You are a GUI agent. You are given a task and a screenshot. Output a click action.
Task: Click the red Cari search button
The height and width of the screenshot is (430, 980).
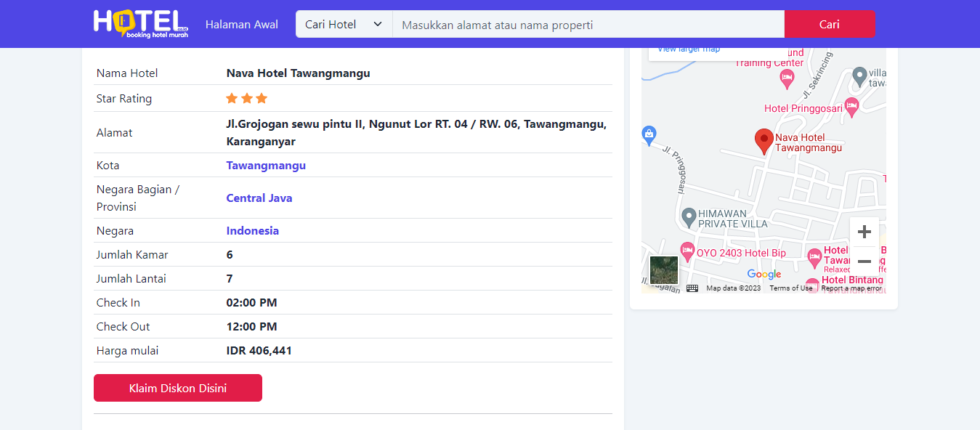(x=830, y=24)
